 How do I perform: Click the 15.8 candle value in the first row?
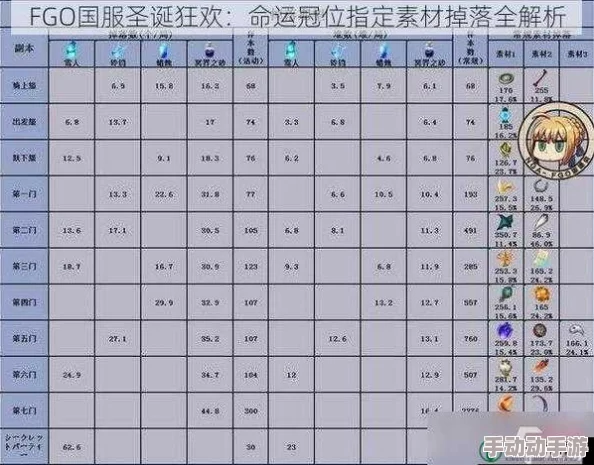[164, 86]
